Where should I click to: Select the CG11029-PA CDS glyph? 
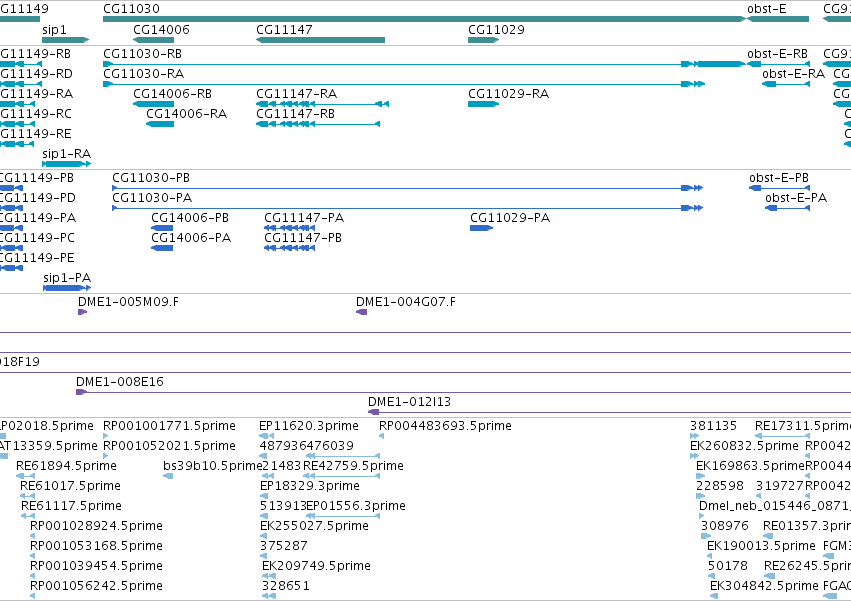click(x=482, y=228)
